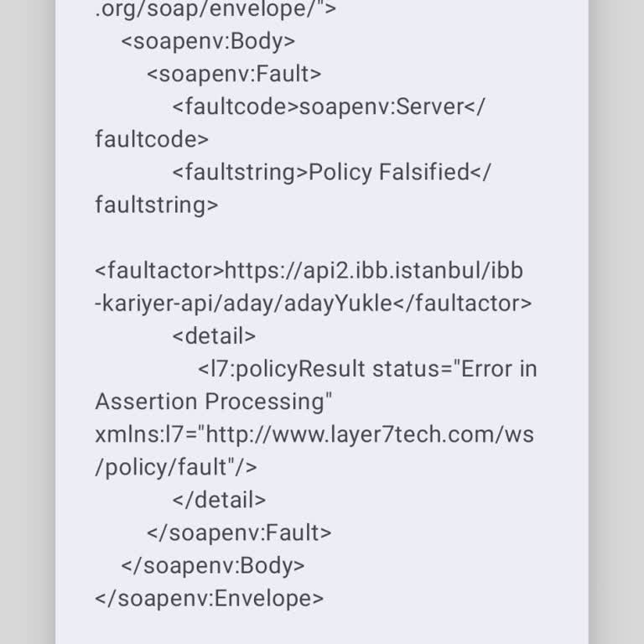Click the /policy/fault path line
The width and height of the screenshot is (644, 644).
176,467
